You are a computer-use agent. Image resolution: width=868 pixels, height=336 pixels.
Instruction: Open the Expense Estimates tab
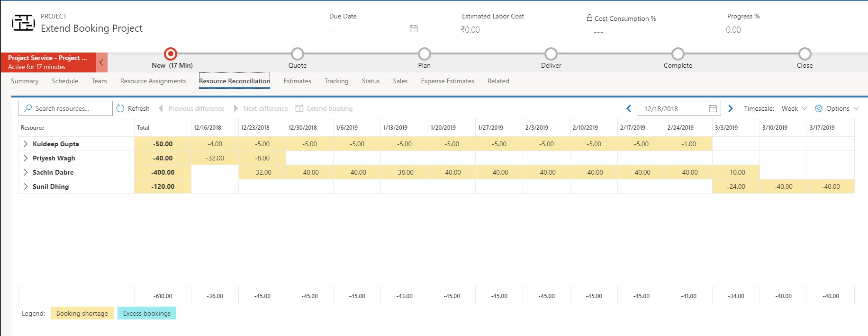[447, 81]
